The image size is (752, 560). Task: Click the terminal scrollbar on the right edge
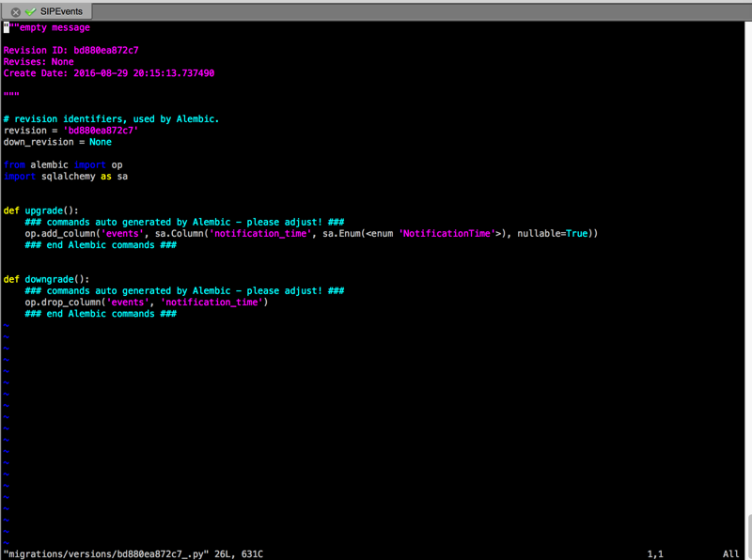point(749,536)
